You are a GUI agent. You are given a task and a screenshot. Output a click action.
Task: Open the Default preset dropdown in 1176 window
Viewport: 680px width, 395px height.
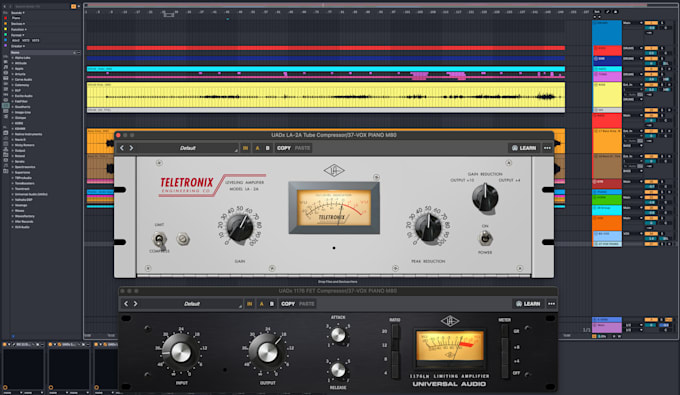pos(192,304)
